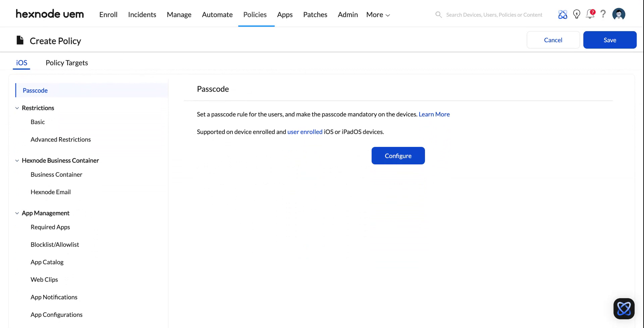The image size is (644, 328).
Task: Click the hexnode uem logo
Action: 50,14
